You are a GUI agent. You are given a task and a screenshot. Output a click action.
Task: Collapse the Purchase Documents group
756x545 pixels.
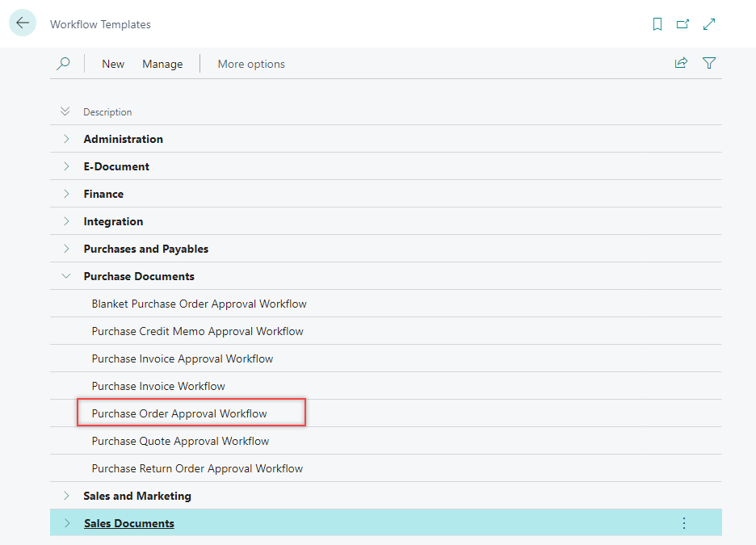tap(66, 276)
